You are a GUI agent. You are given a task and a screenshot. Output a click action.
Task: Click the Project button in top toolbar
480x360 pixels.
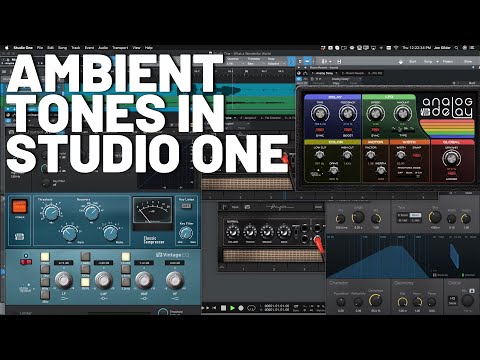coord(448,61)
